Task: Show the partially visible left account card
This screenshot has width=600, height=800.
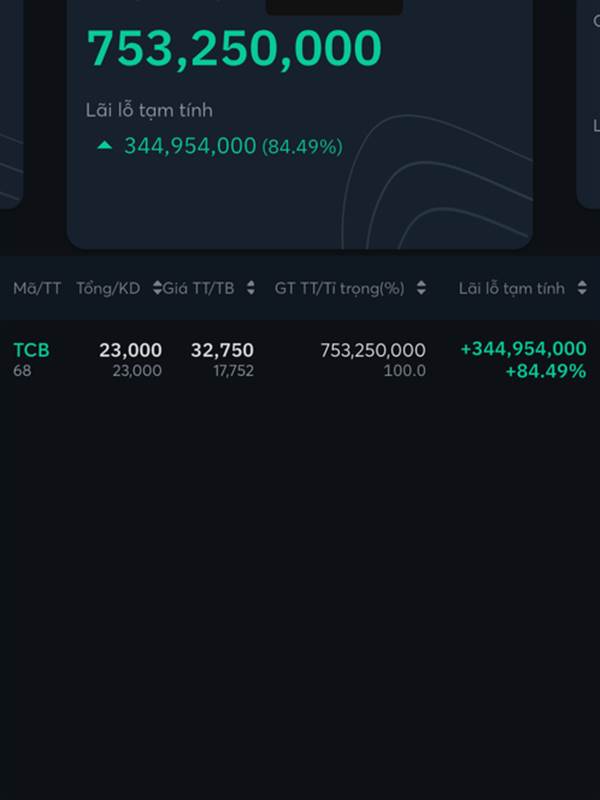Action: click(x=11, y=102)
